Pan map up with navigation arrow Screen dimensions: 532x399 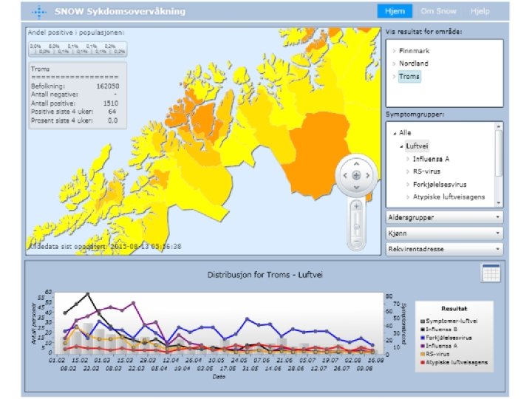pos(356,164)
